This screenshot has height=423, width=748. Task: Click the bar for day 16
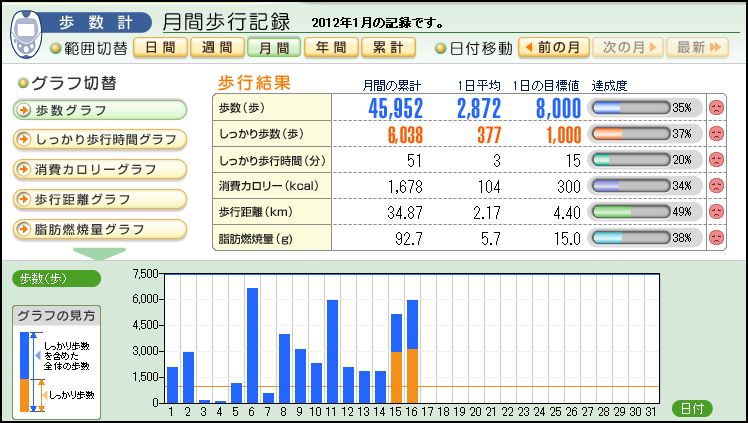pyautogui.click(x=413, y=351)
